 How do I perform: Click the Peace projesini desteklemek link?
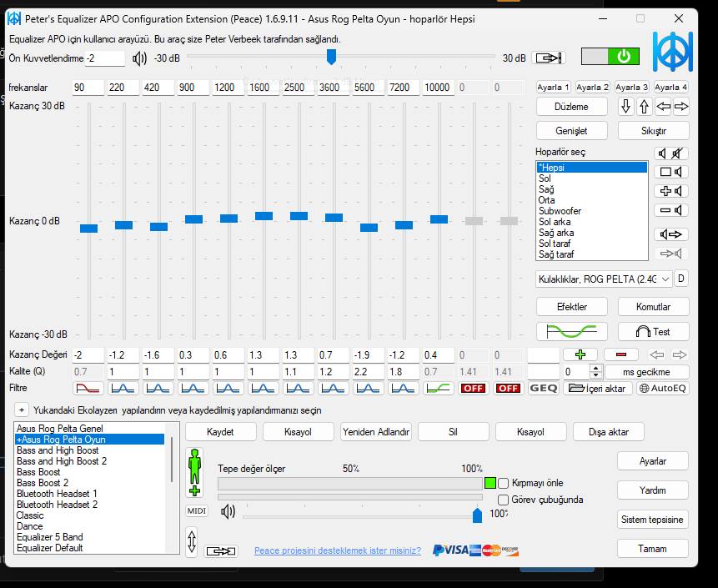(338, 550)
